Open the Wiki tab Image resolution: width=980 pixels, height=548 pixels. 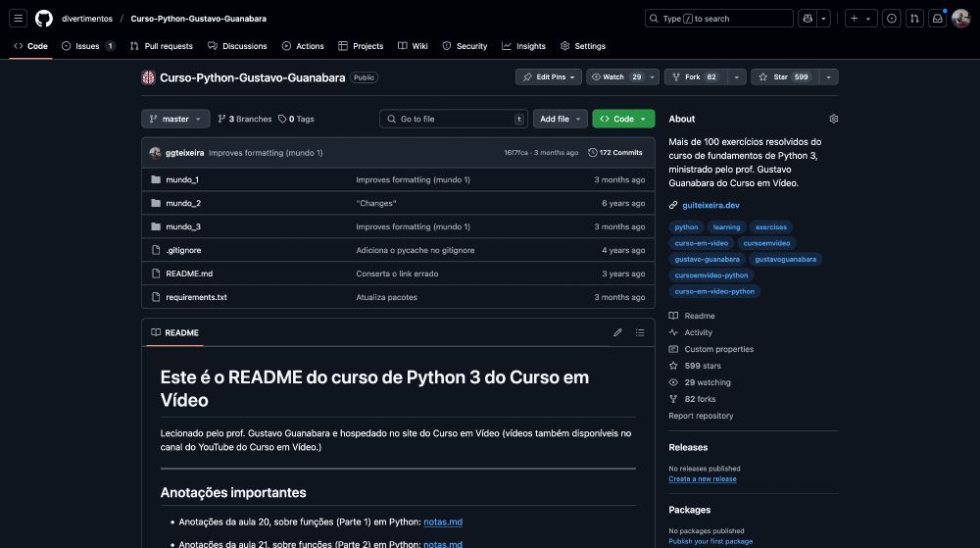(x=414, y=46)
